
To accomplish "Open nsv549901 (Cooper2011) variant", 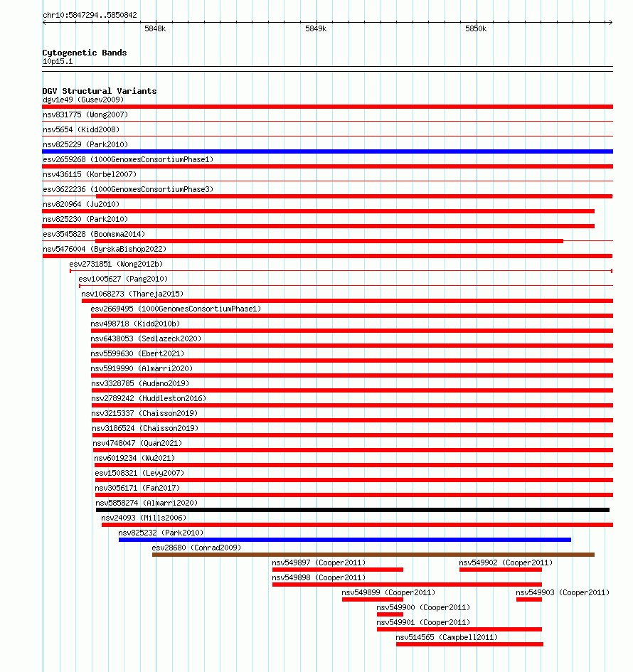I will coord(423,623).
